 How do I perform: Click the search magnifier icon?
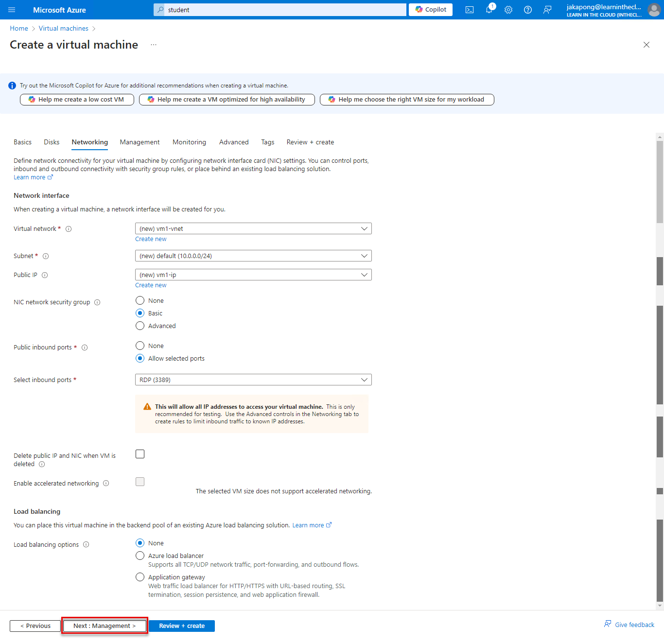[160, 10]
